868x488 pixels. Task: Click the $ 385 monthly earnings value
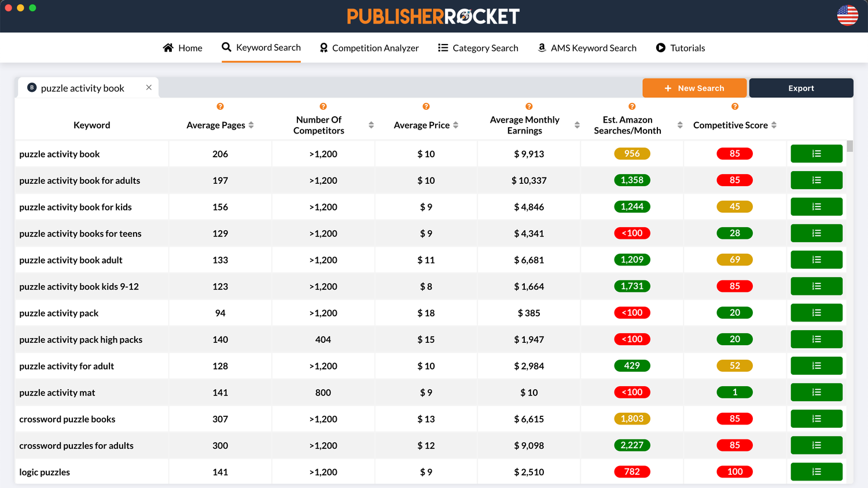[x=529, y=313]
